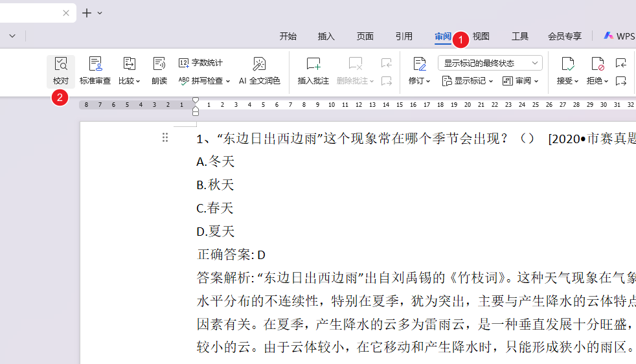This screenshot has width=636, height=364.
Task: Open 字数统计 word count
Action: click(x=201, y=63)
